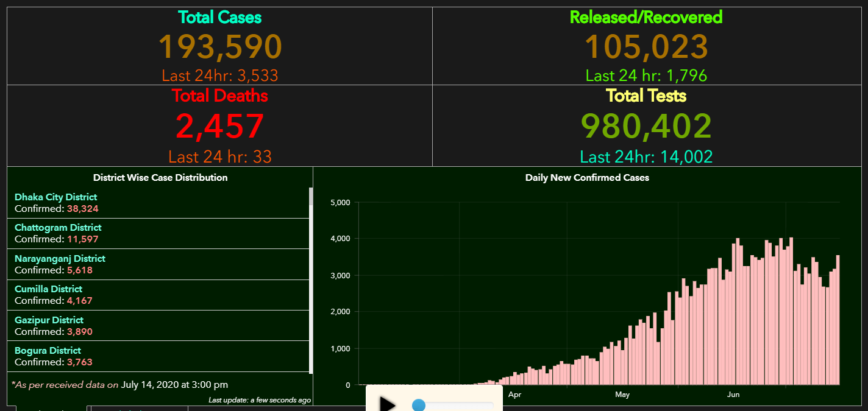
Task: Click the 'May' label on the chart axis
Action: pyautogui.click(x=622, y=395)
